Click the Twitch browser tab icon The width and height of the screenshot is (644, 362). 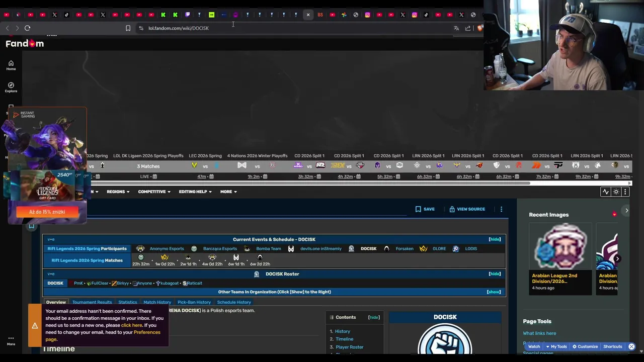[188, 15]
